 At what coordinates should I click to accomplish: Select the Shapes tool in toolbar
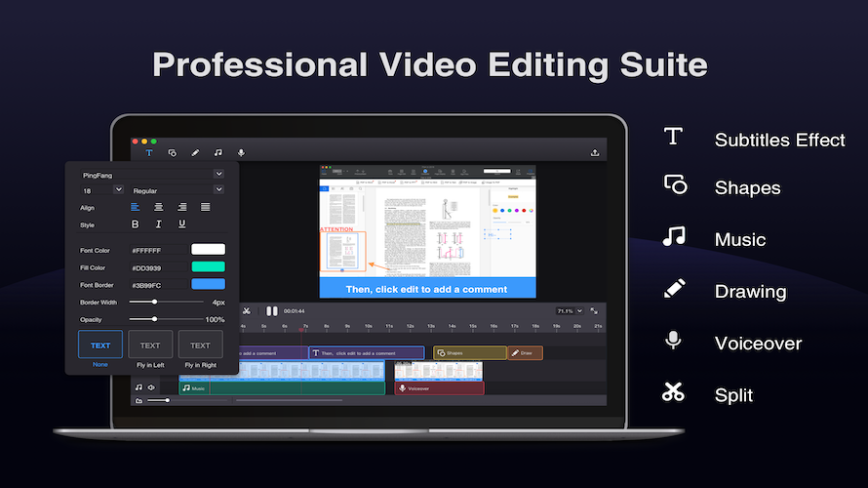point(172,152)
